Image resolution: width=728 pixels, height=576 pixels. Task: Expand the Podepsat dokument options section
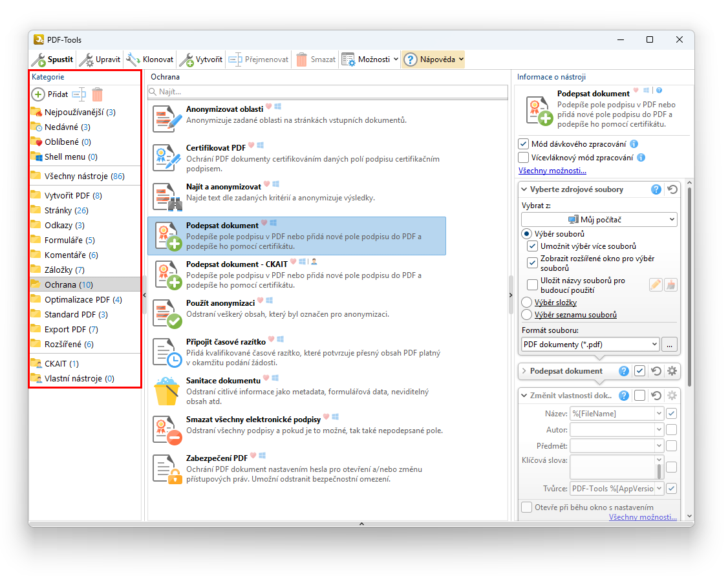(x=524, y=371)
